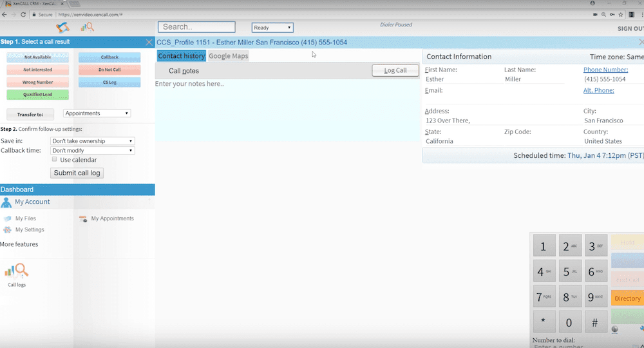
Task: Dial pad key 6 MNO
Action: click(596, 271)
